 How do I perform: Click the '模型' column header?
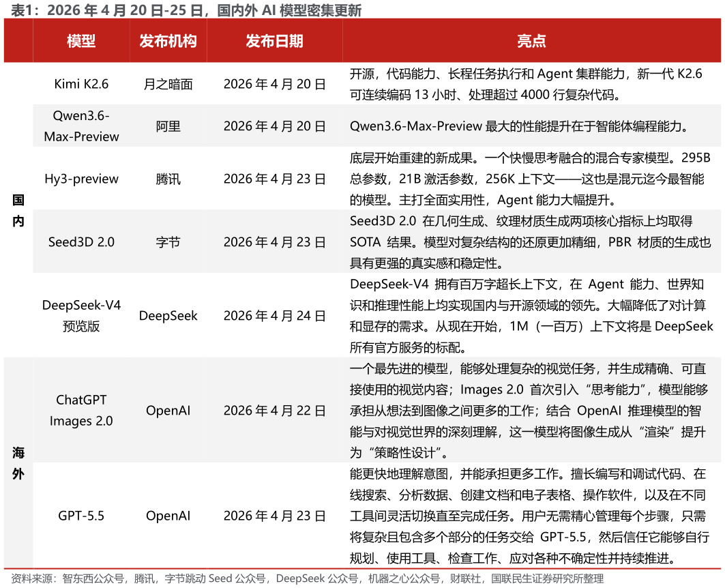coord(81,41)
